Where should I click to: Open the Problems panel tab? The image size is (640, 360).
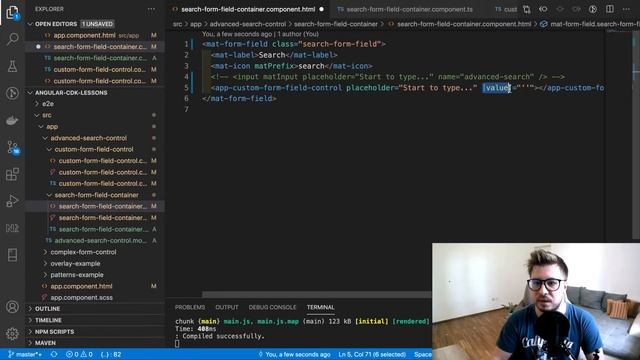[x=190, y=307]
